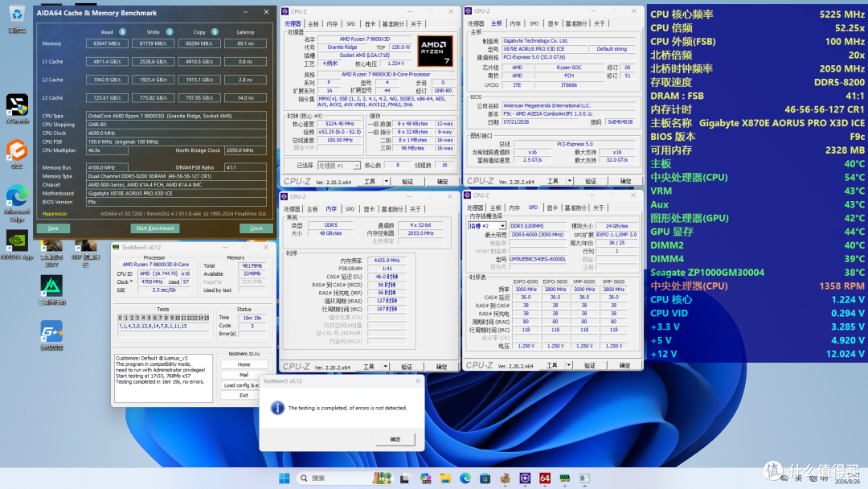Click the info icon in the TestMem5 completion dialog
Image resolution: width=868 pixels, height=489 pixels.
(277, 408)
